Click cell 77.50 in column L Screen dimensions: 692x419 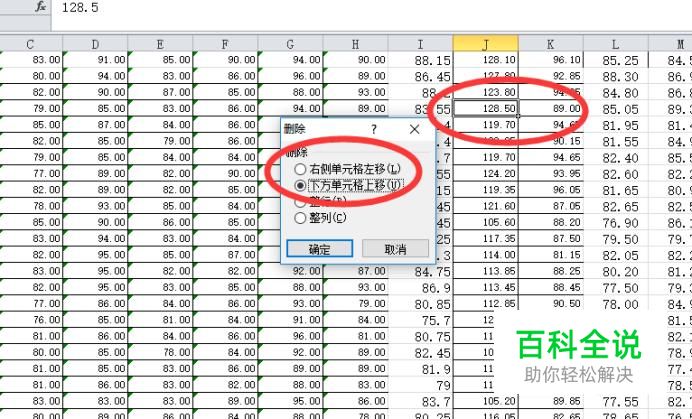click(x=616, y=288)
